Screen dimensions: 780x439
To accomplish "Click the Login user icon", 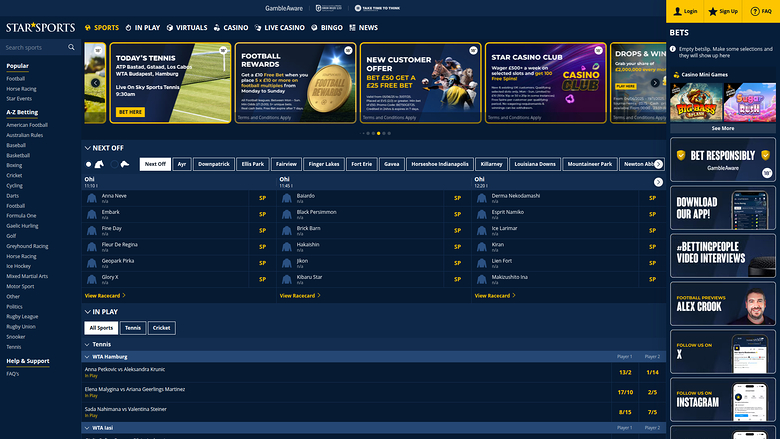I will click(677, 11).
